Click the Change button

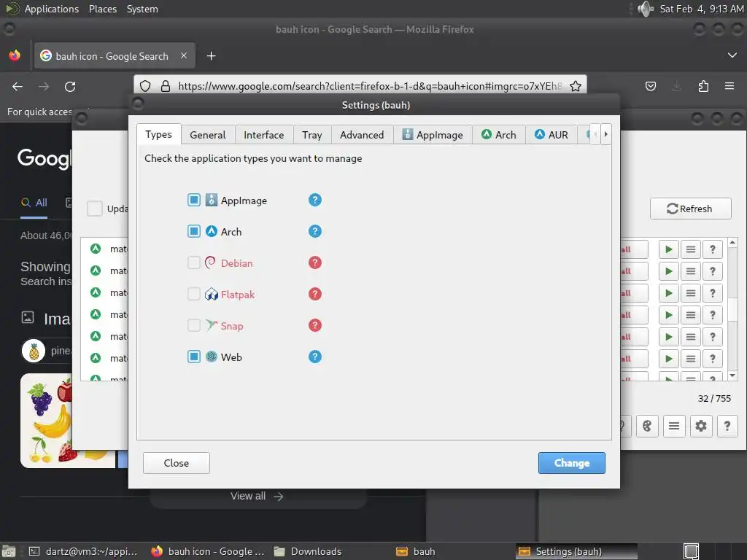click(572, 463)
